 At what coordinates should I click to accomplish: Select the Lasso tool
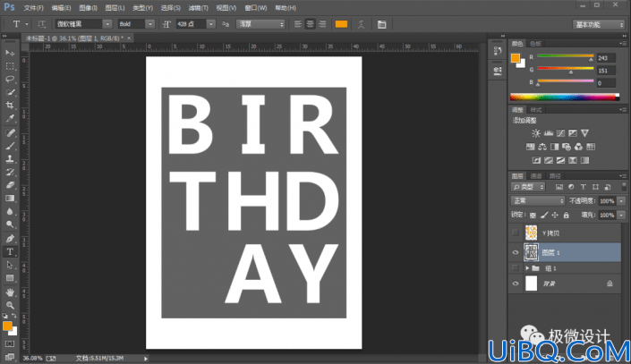10,80
